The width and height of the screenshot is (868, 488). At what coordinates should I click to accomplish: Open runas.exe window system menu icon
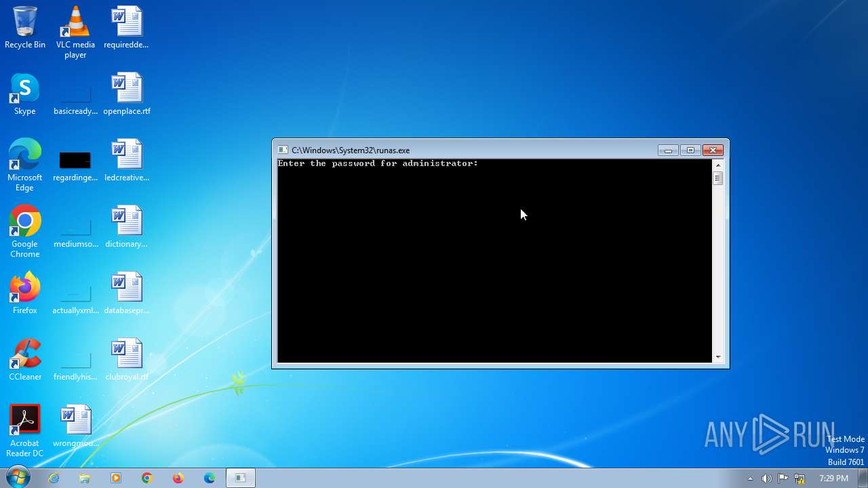coord(283,150)
